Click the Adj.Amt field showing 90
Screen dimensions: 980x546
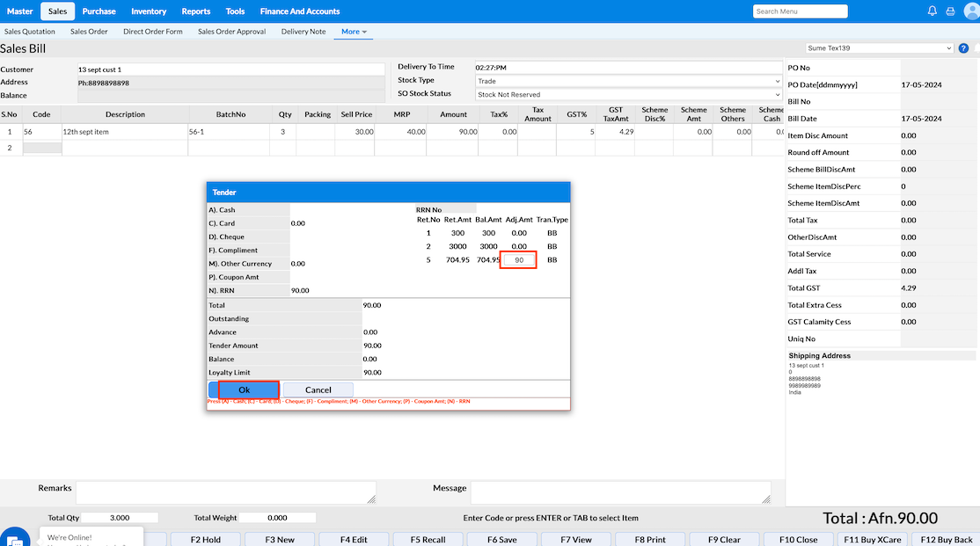click(x=518, y=260)
